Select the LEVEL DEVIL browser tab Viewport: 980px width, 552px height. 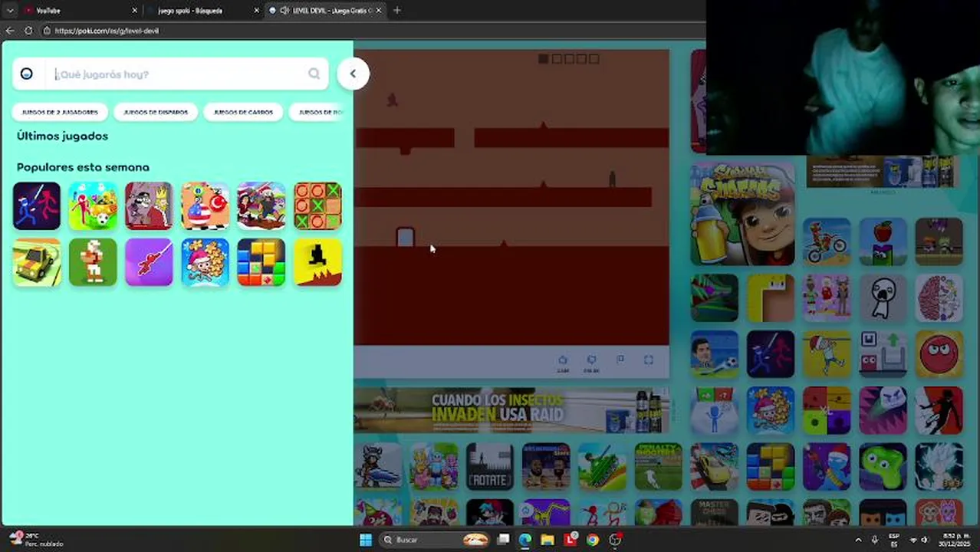click(x=326, y=11)
